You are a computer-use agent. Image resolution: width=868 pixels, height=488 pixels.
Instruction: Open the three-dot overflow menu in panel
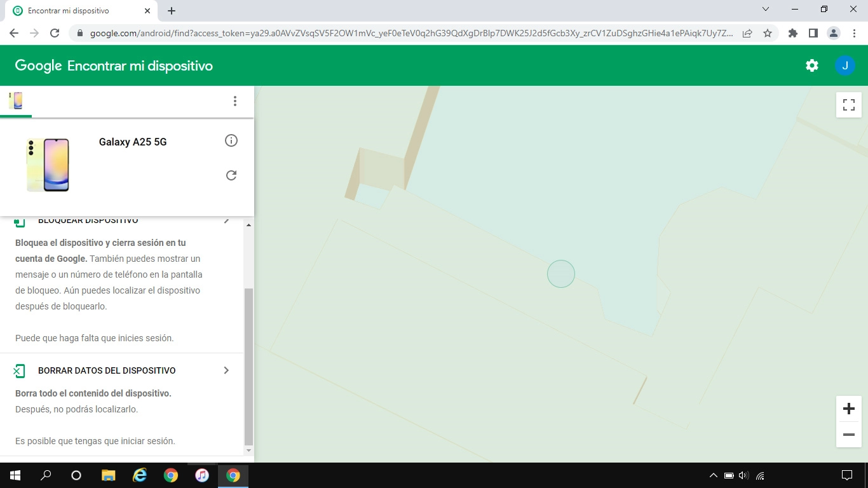pos(235,101)
